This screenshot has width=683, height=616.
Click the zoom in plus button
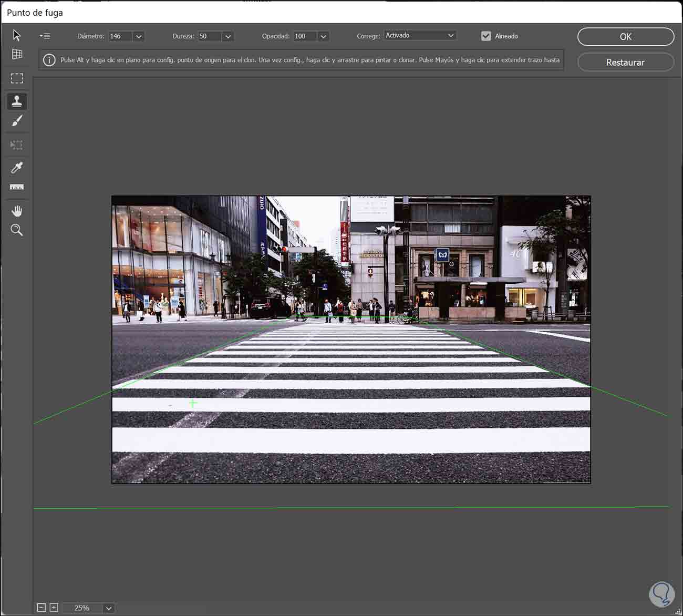54,608
